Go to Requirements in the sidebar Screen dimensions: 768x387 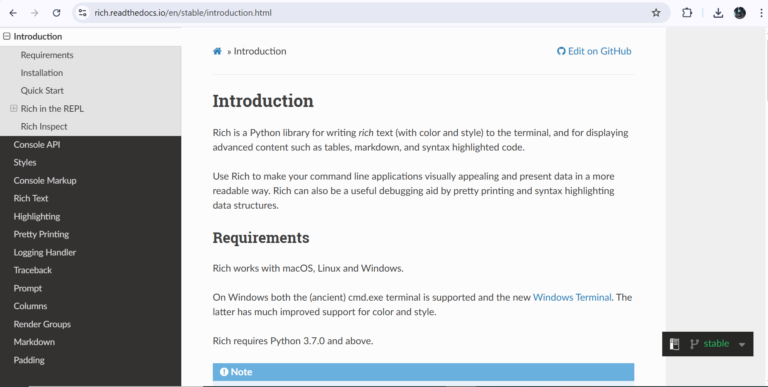(47, 55)
